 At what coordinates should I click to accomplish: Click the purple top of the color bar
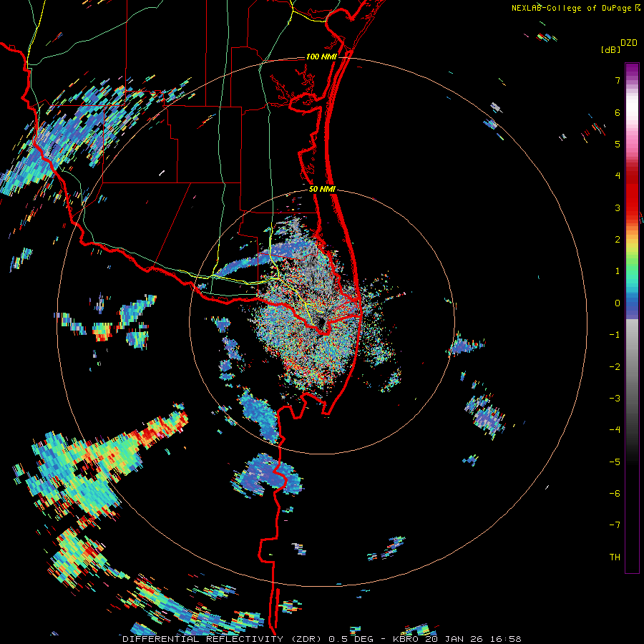tap(632, 70)
